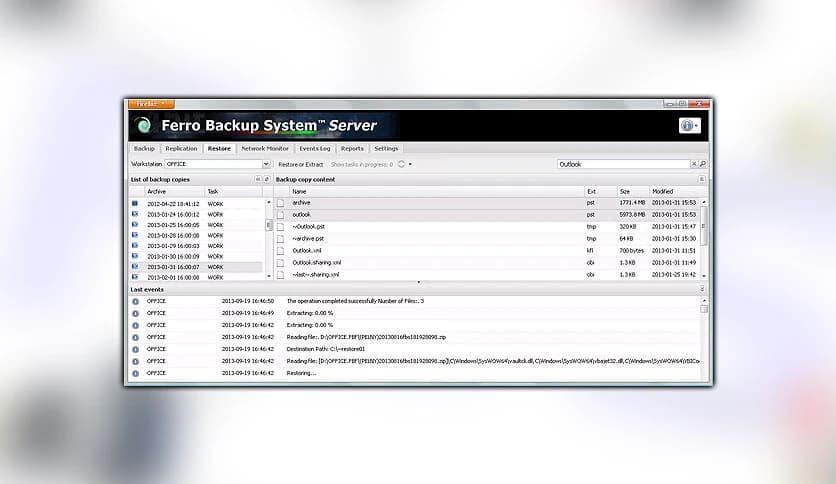The width and height of the screenshot is (836, 484).
Task: Switch to the Replication tab
Action: coord(181,149)
